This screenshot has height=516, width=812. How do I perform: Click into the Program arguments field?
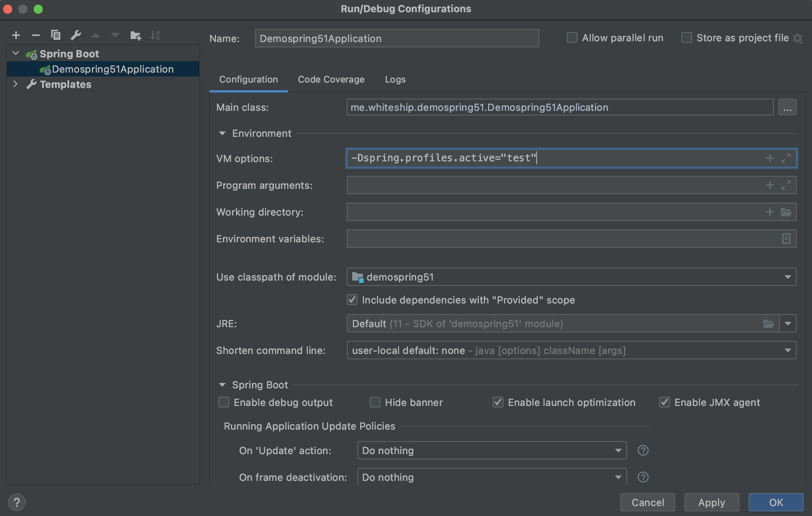pos(554,185)
